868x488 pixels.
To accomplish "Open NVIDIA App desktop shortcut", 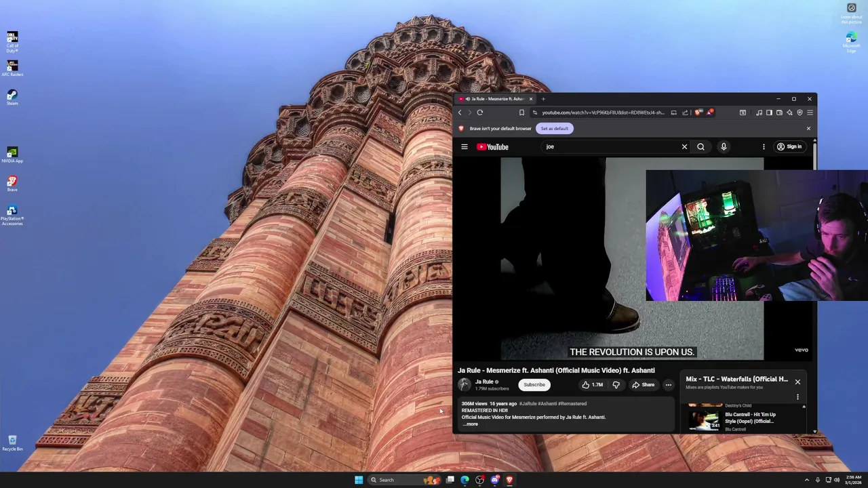I will pos(12,155).
